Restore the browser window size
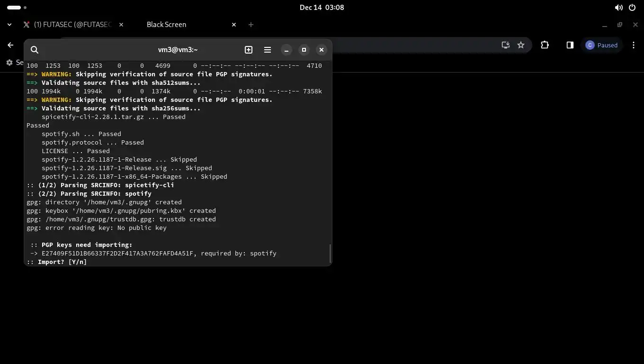The width and height of the screenshot is (644, 364). coord(620,25)
